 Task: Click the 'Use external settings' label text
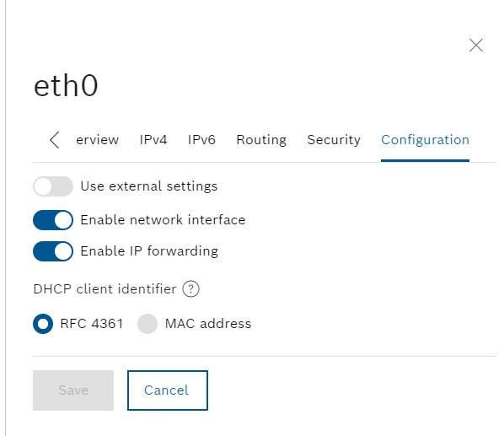click(149, 186)
